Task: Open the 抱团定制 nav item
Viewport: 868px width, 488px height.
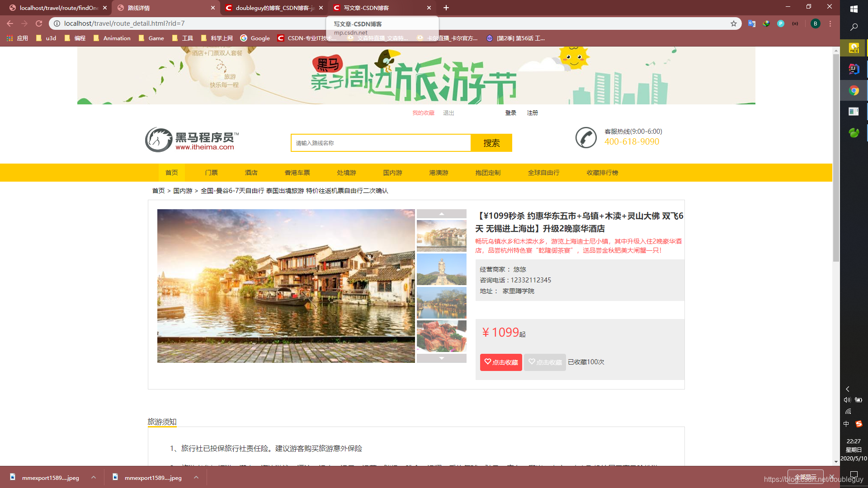Action: click(488, 173)
